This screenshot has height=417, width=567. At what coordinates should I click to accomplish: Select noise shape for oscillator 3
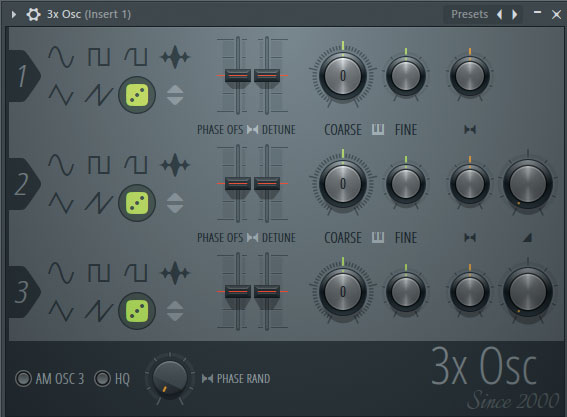pyautogui.click(x=175, y=273)
